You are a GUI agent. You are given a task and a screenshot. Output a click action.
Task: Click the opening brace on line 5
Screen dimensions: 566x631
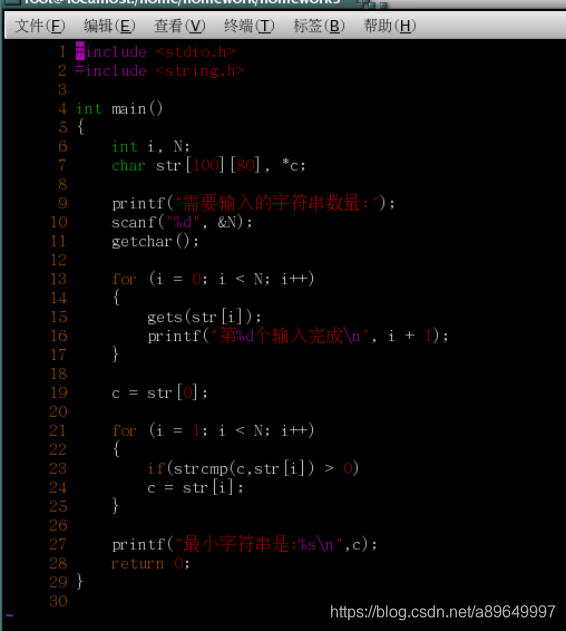click(80, 127)
